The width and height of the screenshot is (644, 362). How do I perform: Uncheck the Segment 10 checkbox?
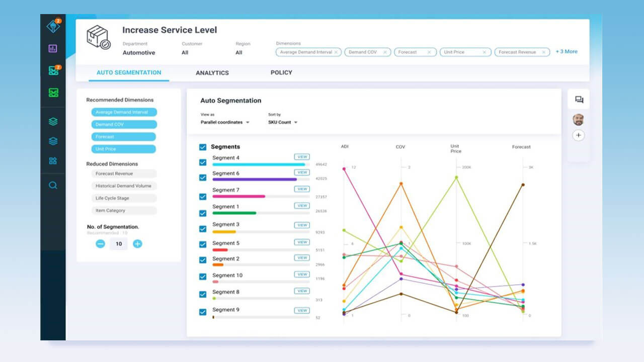pos(203,277)
